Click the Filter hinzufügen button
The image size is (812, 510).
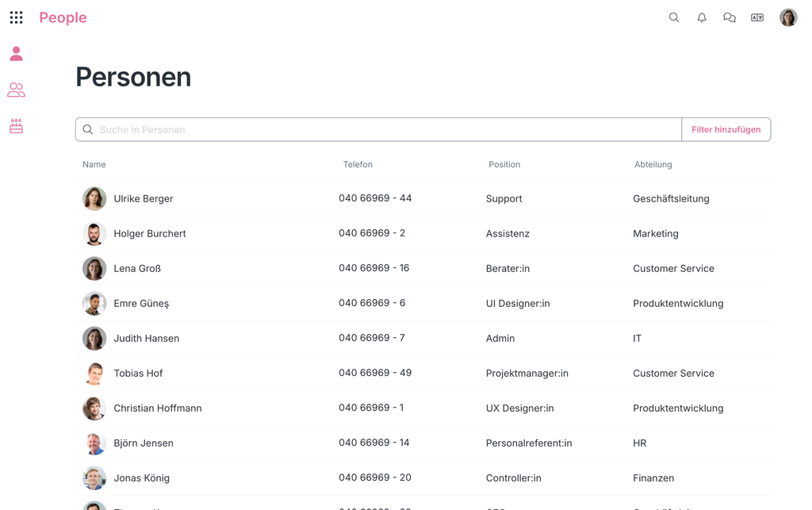726,129
